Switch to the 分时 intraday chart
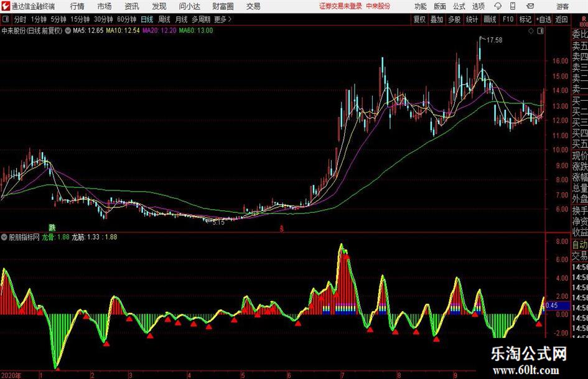 (x=20, y=19)
